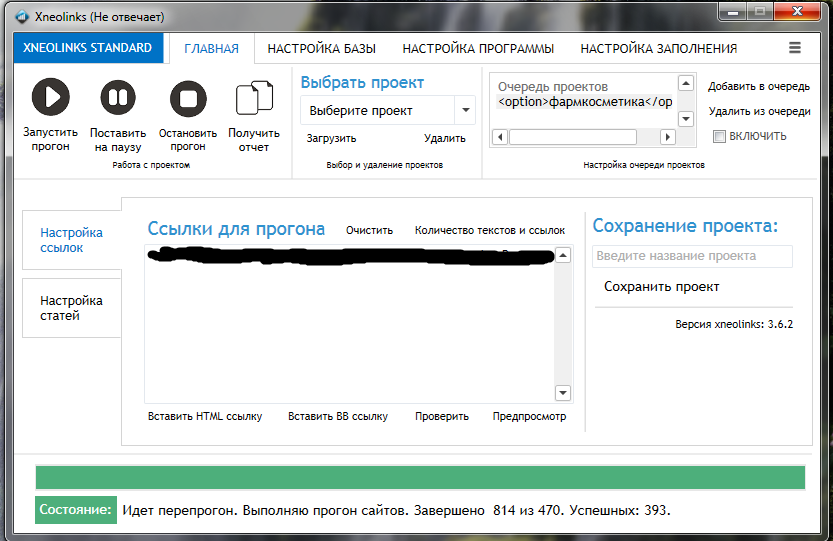
Task: Click the project name input field
Action: tap(692, 256)
